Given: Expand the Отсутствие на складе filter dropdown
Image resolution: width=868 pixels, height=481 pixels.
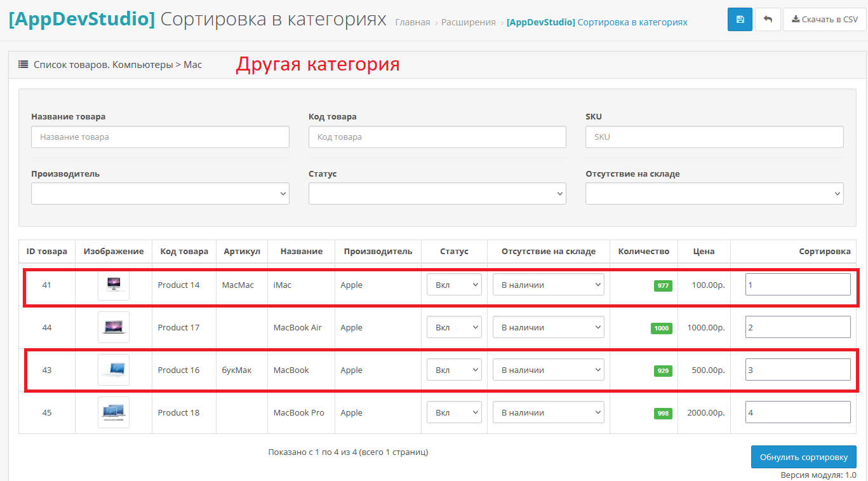Looking at the screenshot, I should (714, 194).
